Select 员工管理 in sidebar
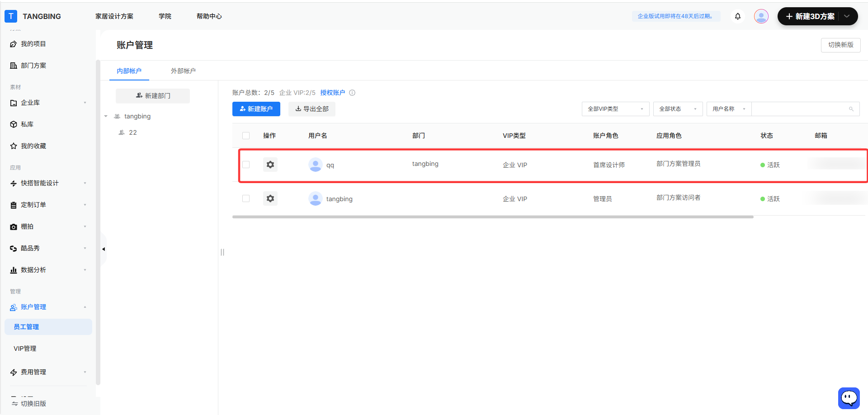The width and height of the screenshot is (868, 415). (x=48, y=327)
